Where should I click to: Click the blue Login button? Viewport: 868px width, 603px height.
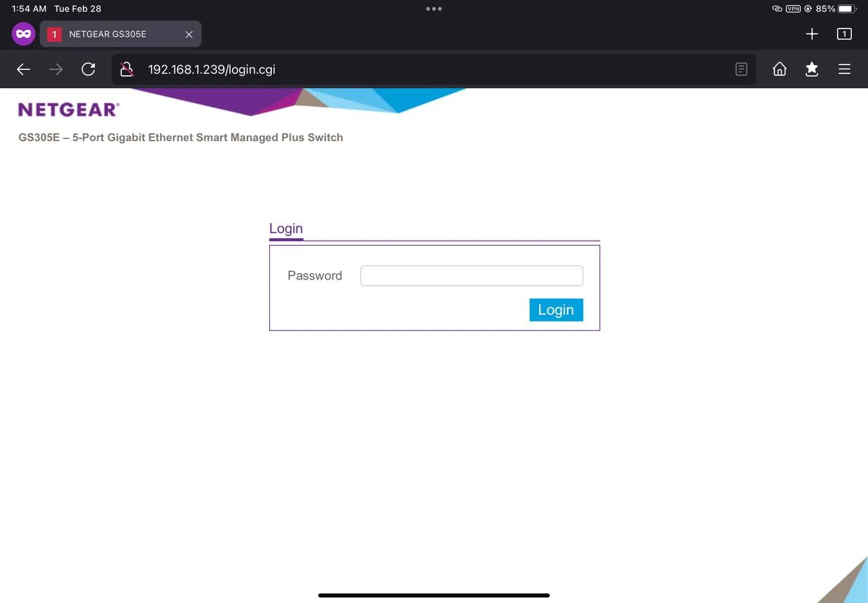tap(556, 310)
